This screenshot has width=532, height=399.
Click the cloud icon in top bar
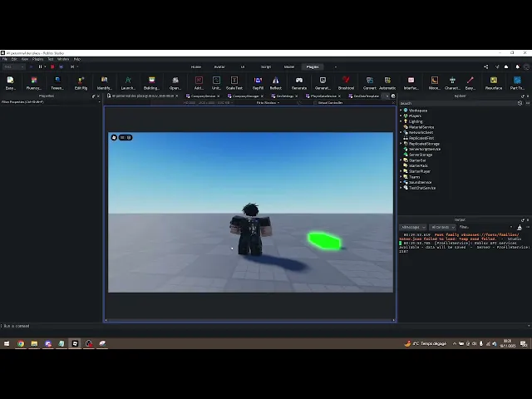click(x=506, y=66)
